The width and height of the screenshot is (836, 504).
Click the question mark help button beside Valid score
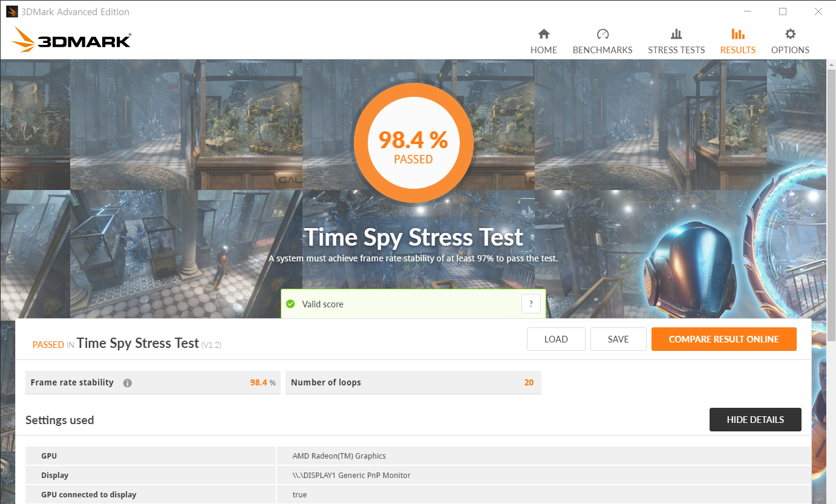(531, 304)
